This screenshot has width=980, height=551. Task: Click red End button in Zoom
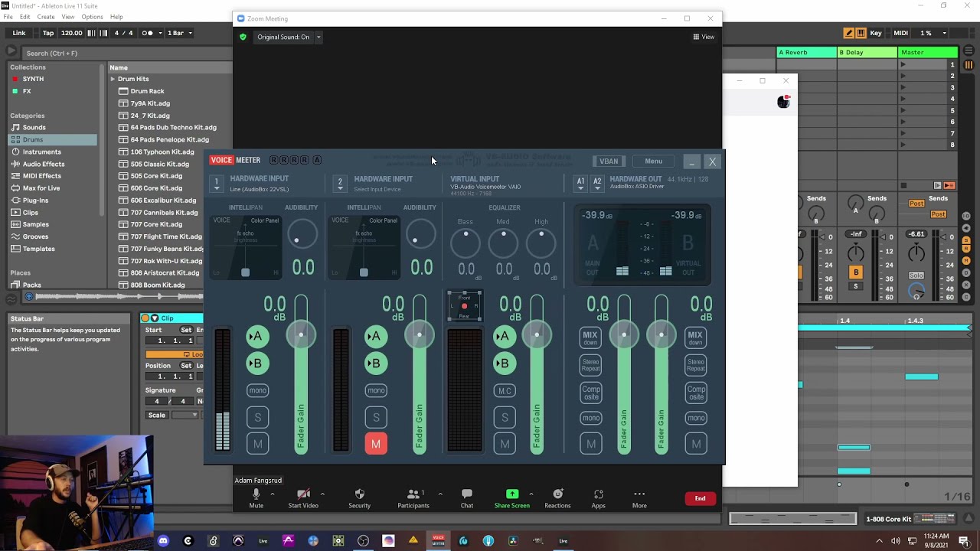700,498
